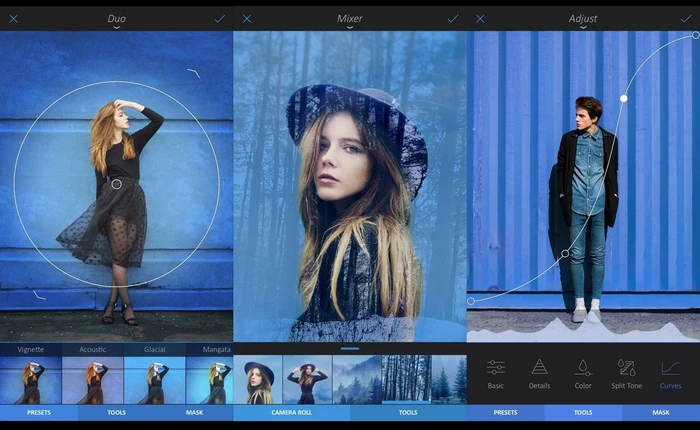
Task: Go to PRESETS tab in Adjust panel
Action: 505,412
